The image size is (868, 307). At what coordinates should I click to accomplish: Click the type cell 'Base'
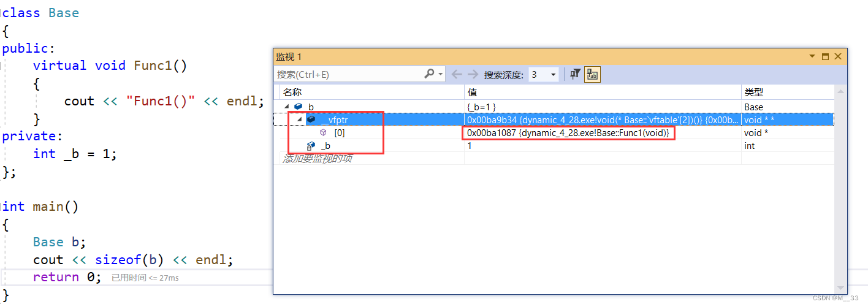[x=753, y=107]
